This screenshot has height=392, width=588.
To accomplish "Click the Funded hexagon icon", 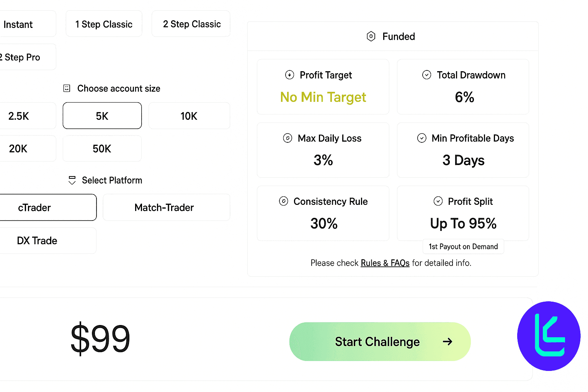I will pos(371,36).
